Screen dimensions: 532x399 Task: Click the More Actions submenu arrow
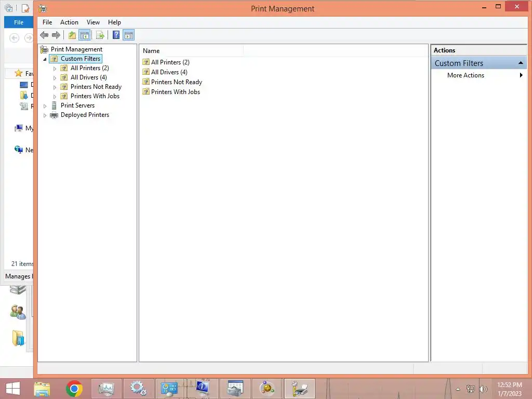(x=521, y=75)
